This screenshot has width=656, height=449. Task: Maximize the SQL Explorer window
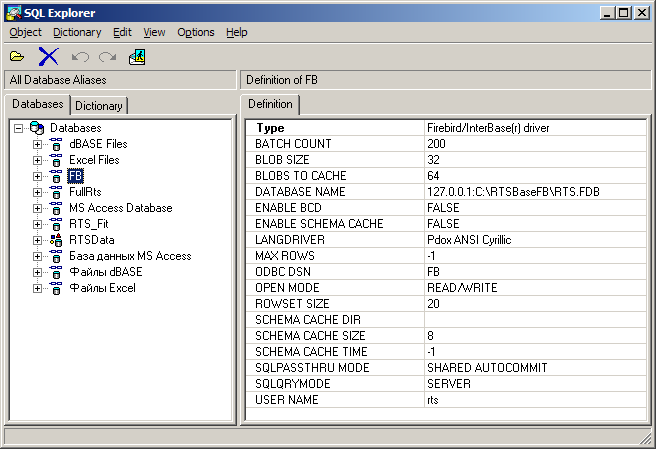click(623, 13)
